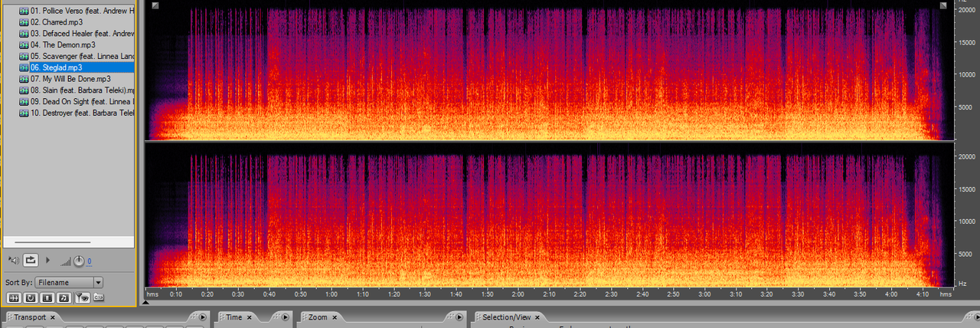Viewport: 980px width, 328px height.
Task: Toggle show loop files filter
Action: pyautogui.click(x=31, y=298)
